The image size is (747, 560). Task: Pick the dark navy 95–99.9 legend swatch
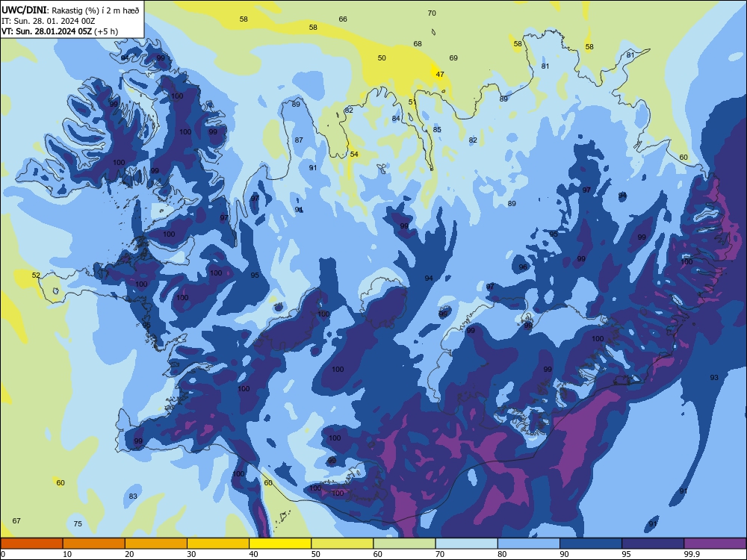coord(653,544)
